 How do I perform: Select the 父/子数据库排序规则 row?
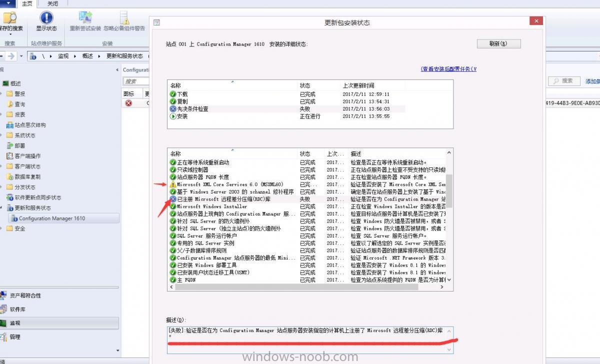tap(306, 250)
